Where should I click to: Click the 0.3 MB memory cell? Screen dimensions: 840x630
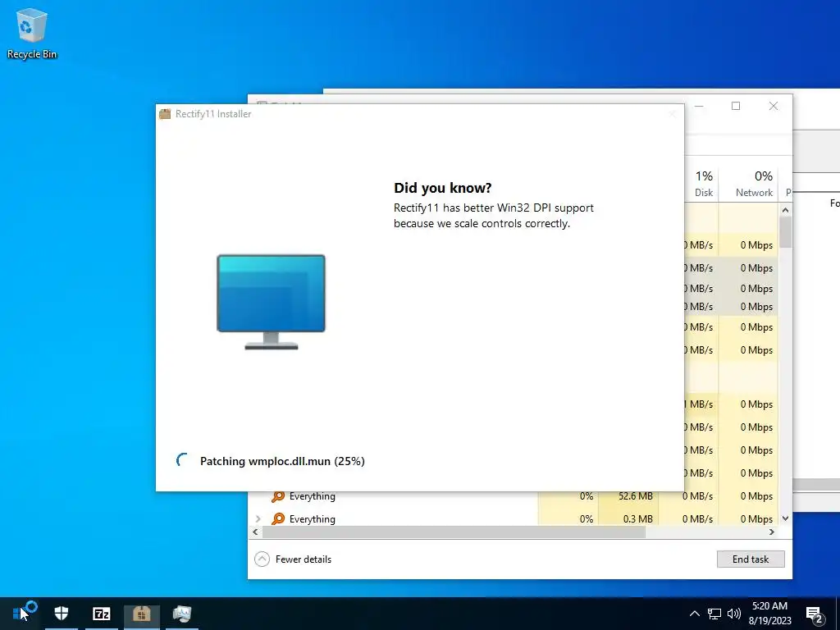pyautogui.click(x=638, y=518)
